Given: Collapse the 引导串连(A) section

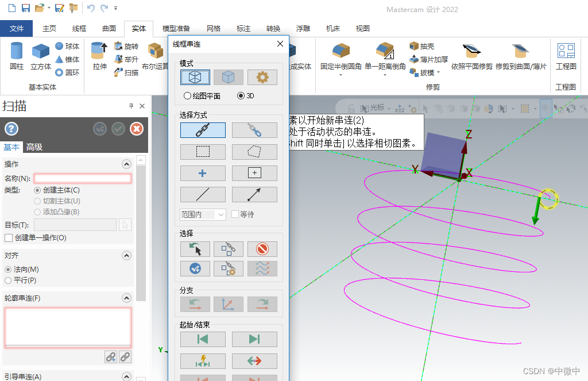Looking at the screenshot, I should [127, 376].
